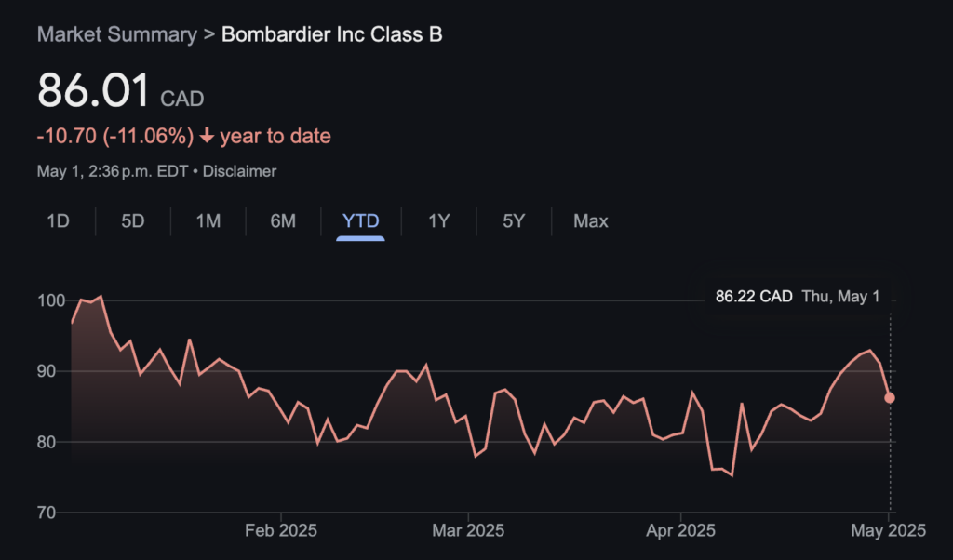This screenshot has width=953, height=560.
Task: Click the -10.70 (-11.06%) change value
Action: click(x=114, y=136)
